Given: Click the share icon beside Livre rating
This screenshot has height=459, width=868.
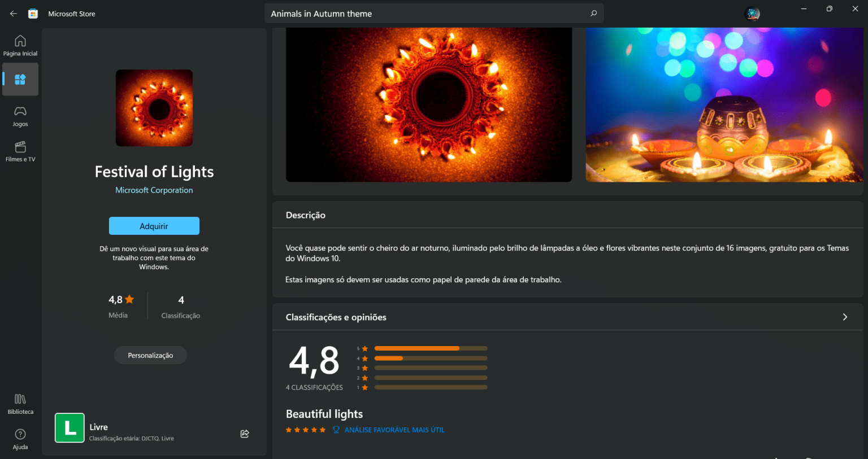Looking at the screenshot, I should 245,434.
